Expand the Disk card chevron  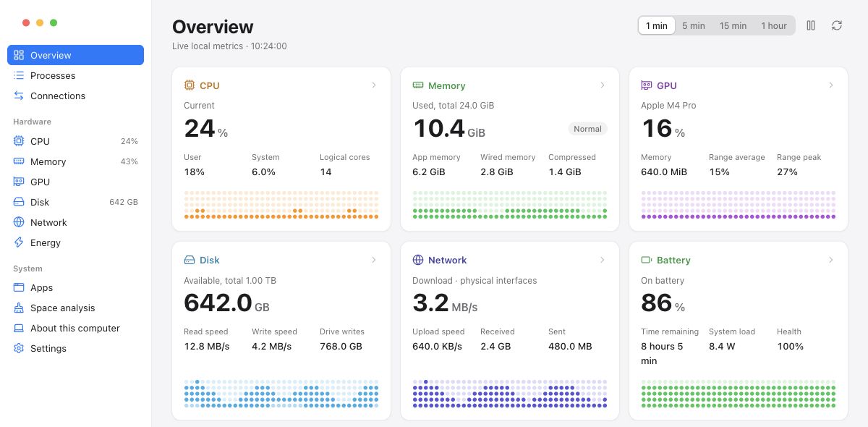click(374, 260)
